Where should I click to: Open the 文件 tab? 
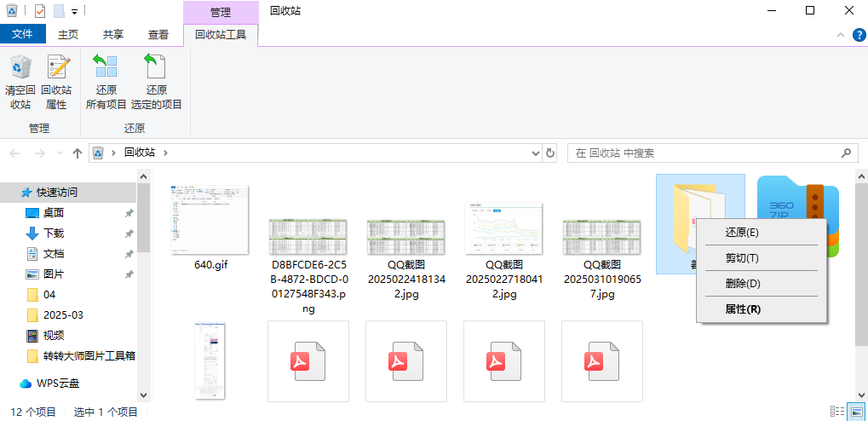tap(23, 35)
